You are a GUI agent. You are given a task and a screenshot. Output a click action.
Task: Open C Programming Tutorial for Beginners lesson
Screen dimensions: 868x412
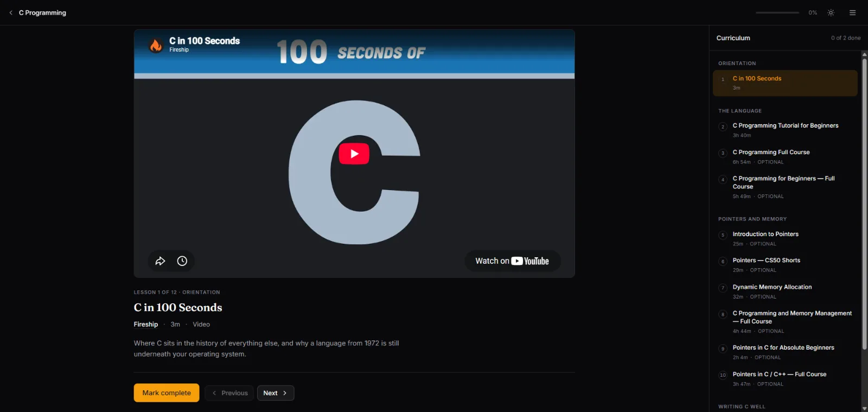pyautogui.click(x=785, y=130)
